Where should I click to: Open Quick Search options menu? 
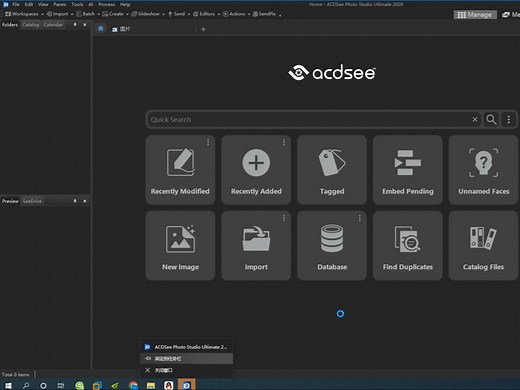tap(509, 119)
